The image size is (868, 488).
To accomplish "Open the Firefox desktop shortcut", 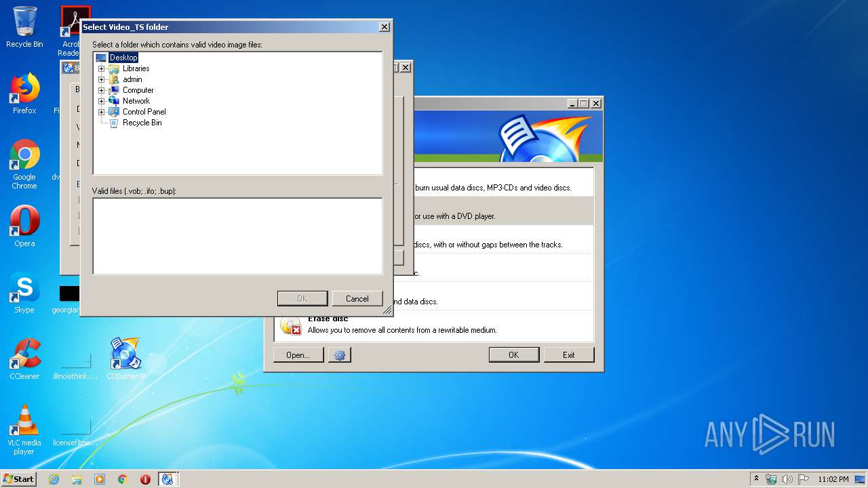I will [24, 94].
